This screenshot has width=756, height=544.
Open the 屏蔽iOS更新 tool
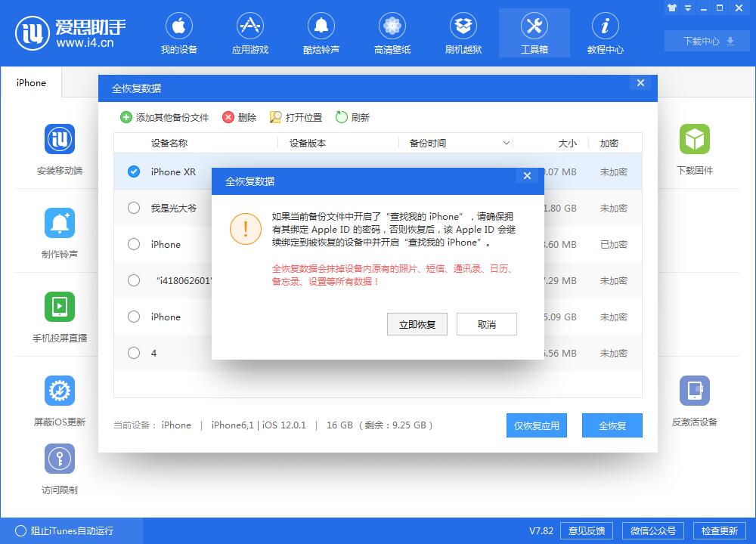click(x=59, y=398)
